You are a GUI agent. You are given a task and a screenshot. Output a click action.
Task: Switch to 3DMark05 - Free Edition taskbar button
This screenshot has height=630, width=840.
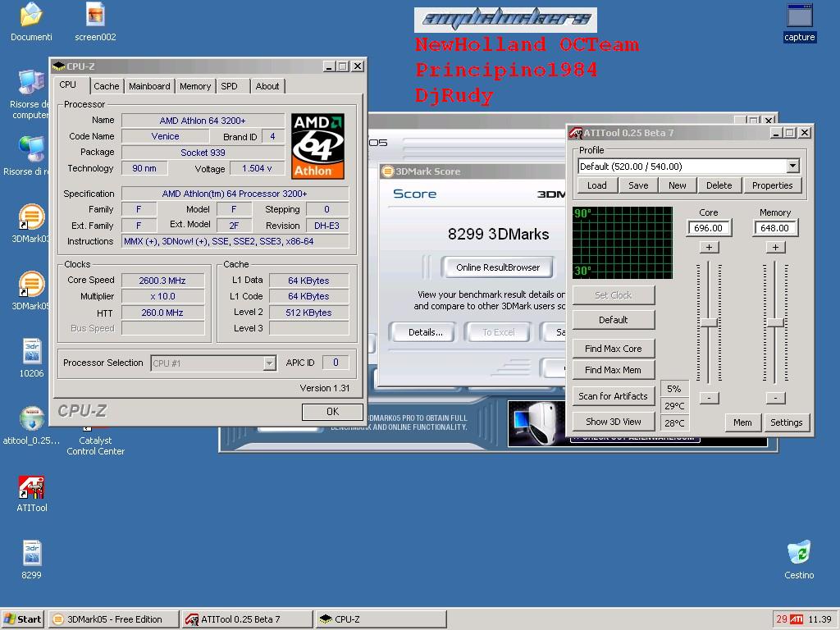(x=113, y=619)
